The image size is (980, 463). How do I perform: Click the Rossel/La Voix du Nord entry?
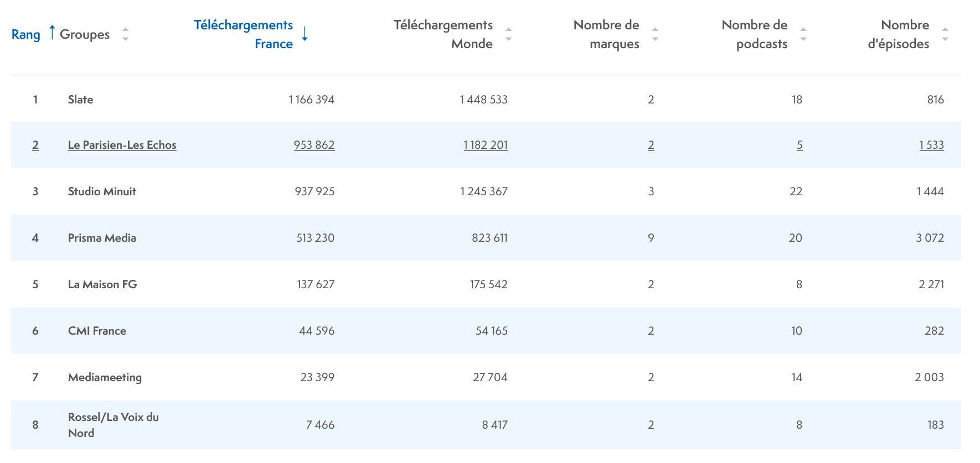click(x=113, y=425)
